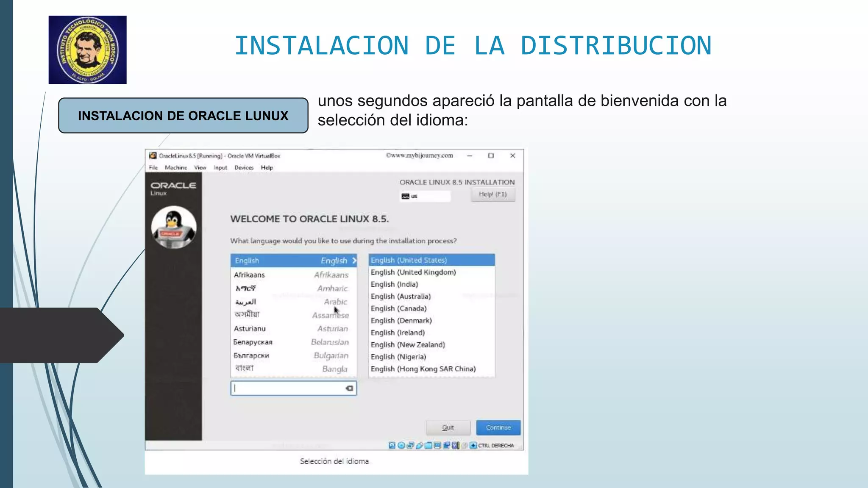Viewport: 868px width, 488px height.
Task: Click the VirtualBox icon in the title bar
Action: pyautogui.click(x=153, y=155)
